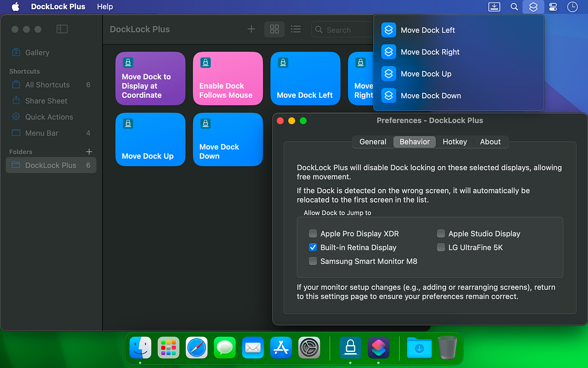Viewport: 588px width, 368px height.
Task: Close the Preferences window
Action: click(280, 121)
